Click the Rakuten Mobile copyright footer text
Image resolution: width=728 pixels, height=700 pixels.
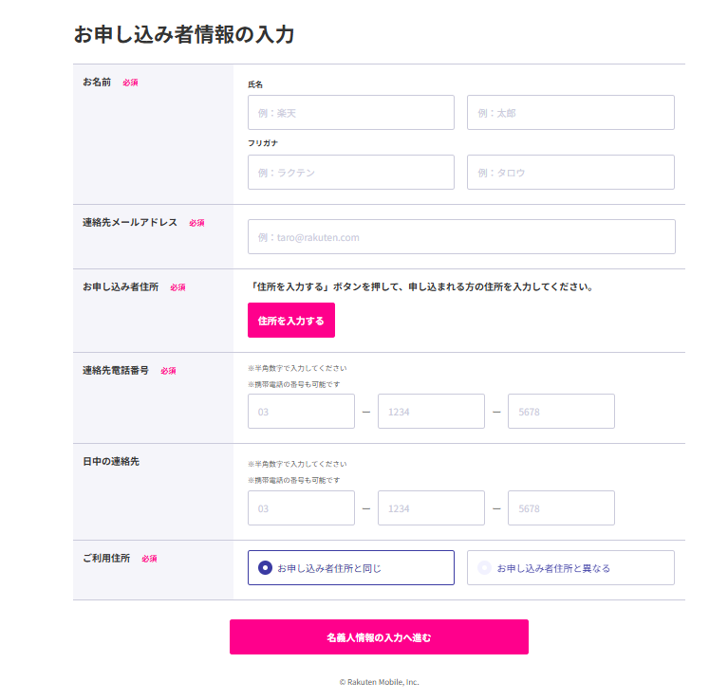379,682
